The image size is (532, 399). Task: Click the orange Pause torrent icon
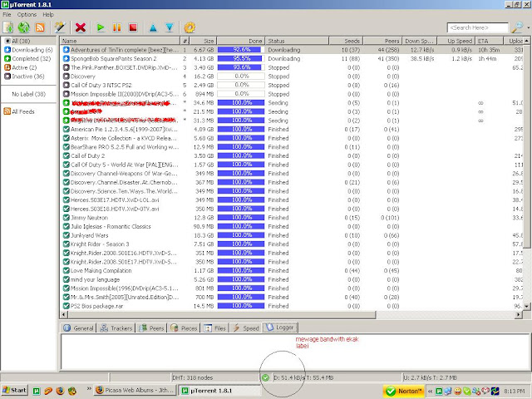[x=116, y=27]
